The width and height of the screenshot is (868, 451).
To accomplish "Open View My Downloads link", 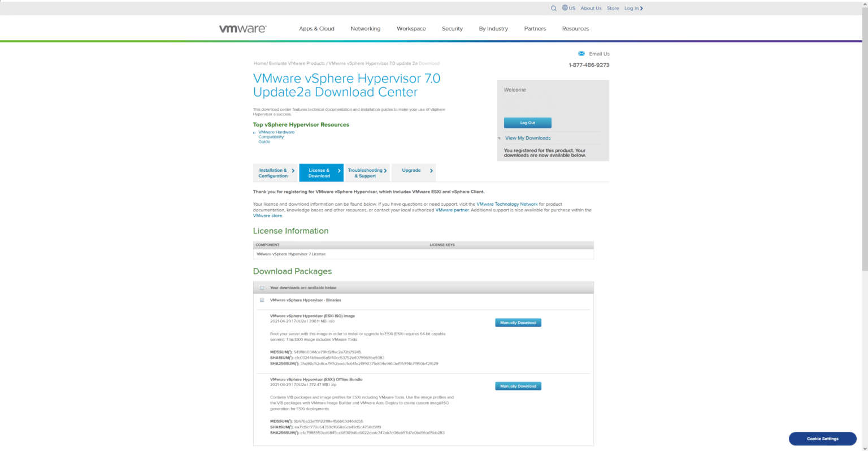I will [528, 138].
